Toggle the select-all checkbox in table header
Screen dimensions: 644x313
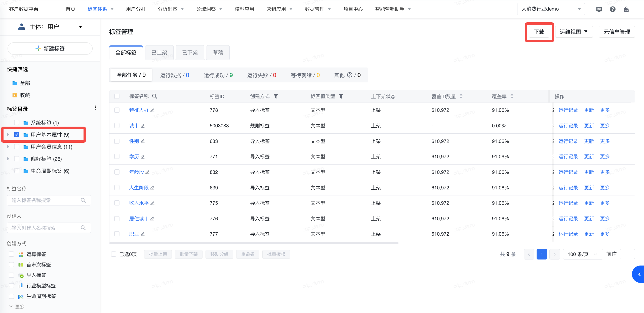click(x=117, y=96)
